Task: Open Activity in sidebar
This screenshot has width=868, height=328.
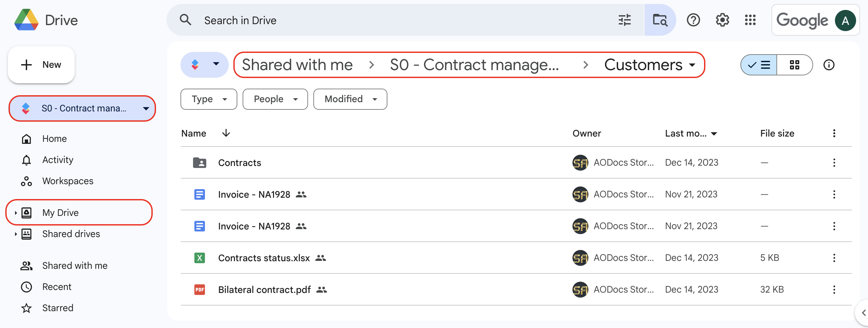Action: [58, 160]
